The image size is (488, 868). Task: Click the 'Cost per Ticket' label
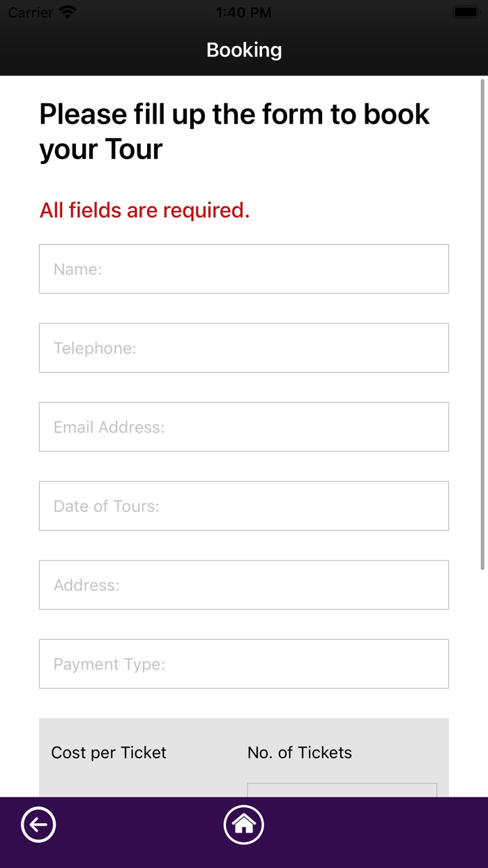pos(109,753)
